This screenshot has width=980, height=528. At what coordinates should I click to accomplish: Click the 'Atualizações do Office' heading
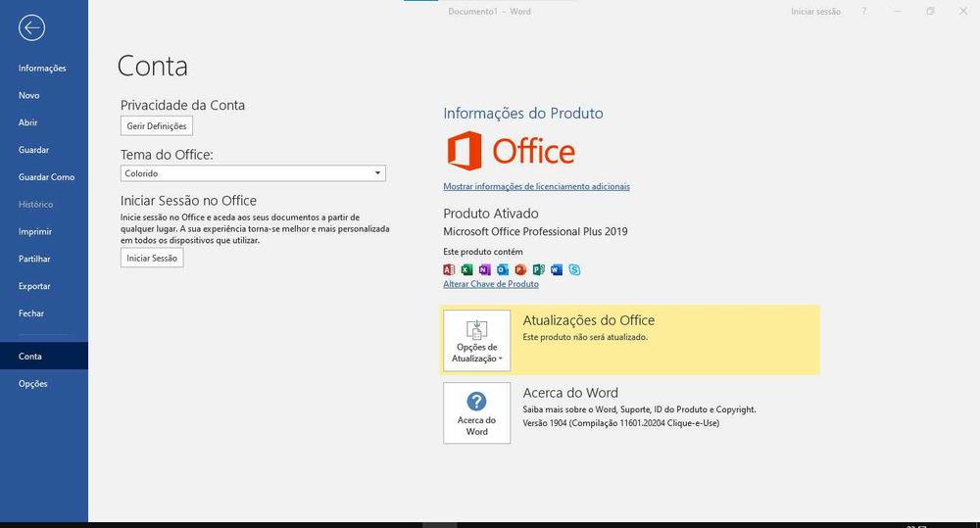click(x=589, y=320)
